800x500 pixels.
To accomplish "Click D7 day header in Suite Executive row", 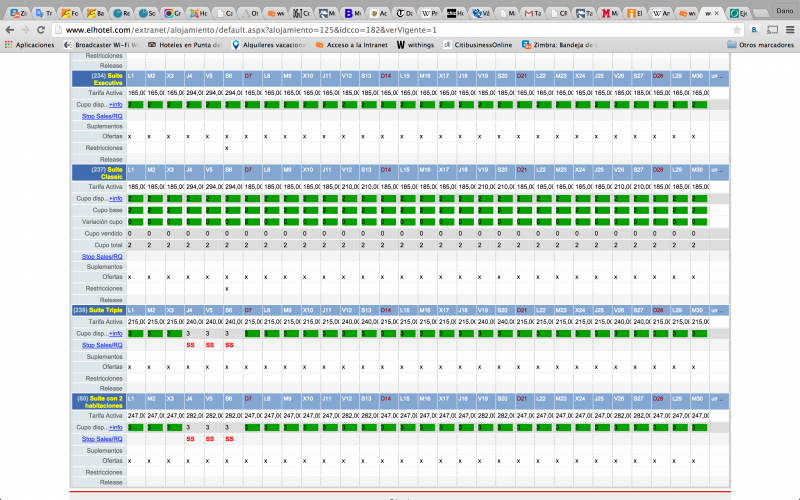I will [248, 76].
